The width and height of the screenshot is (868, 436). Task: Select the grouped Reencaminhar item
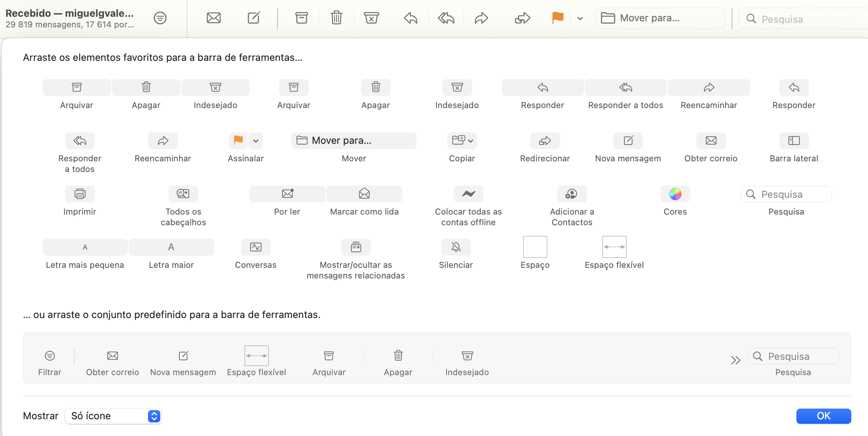click(x=709, y=88)
